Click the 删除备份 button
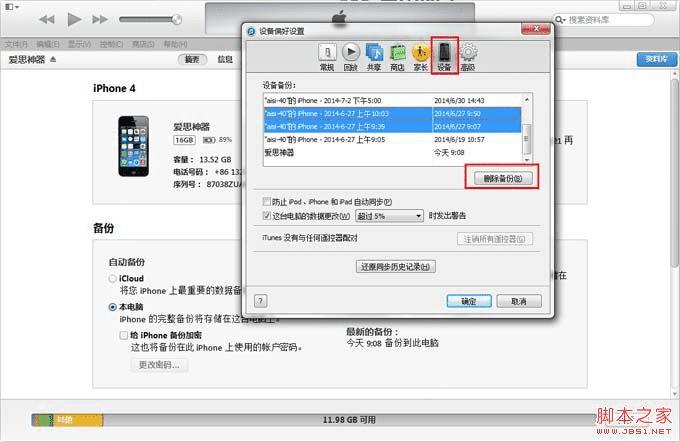 pyautogui.click(x=503, y=178)
